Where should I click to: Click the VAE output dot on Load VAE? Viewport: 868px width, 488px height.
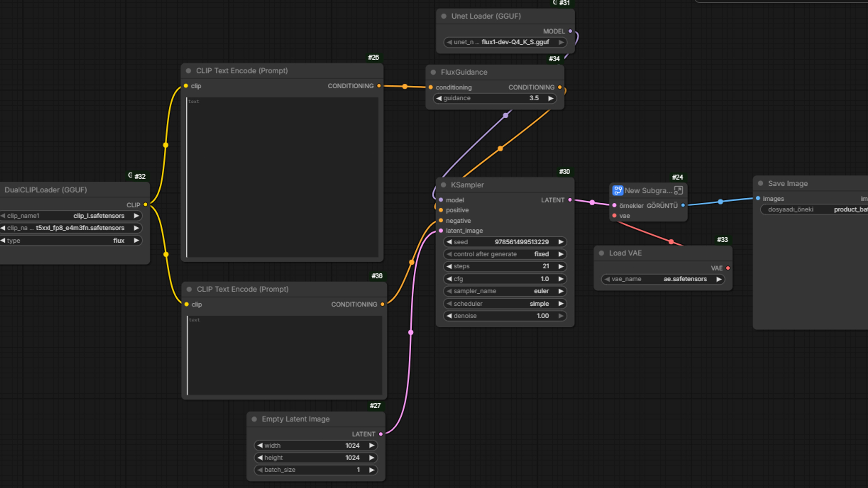tap(728, 268)
